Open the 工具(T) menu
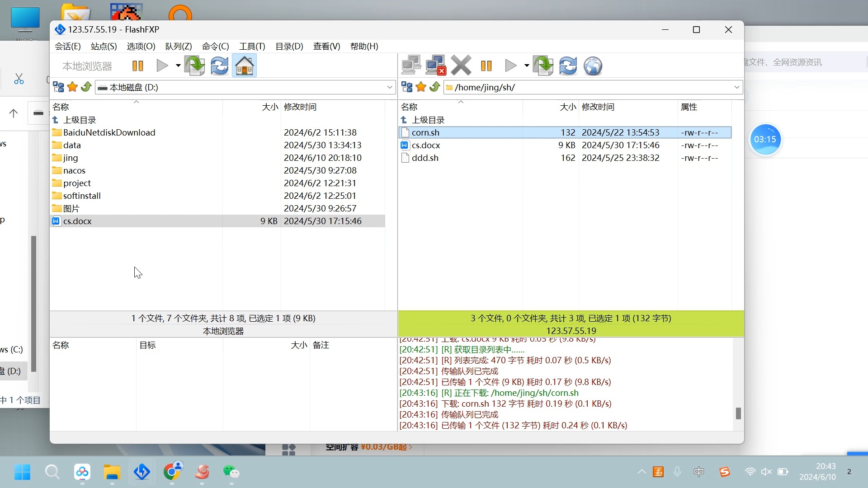 (251, 46)
